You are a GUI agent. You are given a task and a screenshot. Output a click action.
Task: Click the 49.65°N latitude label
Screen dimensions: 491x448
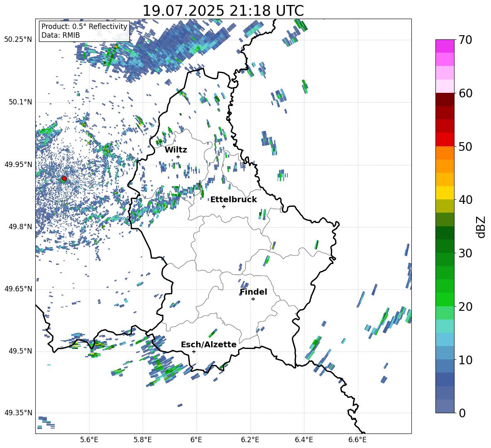pos(18,288)
